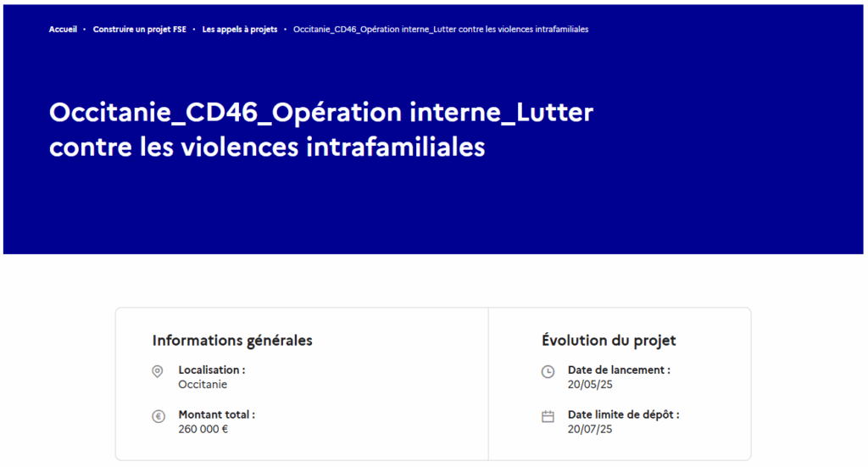
Task: Click the calendar icon beside Date limite de dépôt
Action: tap(548, 416)
